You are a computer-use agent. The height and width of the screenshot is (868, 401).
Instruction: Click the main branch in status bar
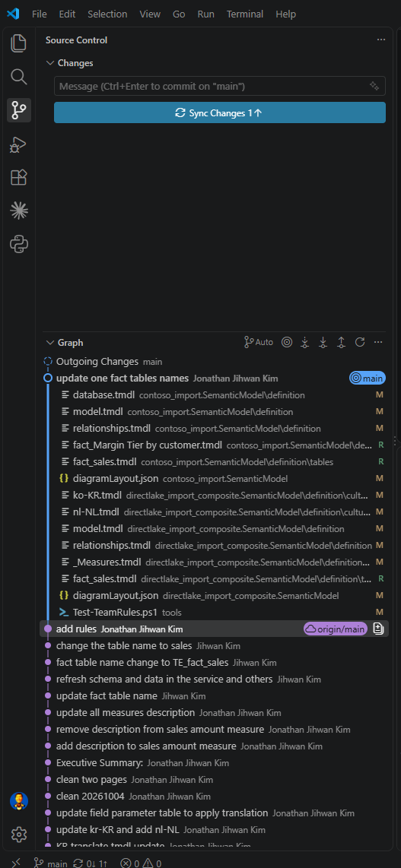point(51,863)
